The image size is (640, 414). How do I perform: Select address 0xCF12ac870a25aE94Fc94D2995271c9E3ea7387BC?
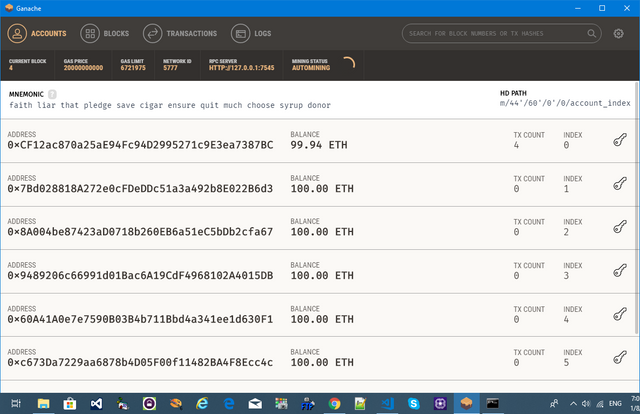point(140,145)
